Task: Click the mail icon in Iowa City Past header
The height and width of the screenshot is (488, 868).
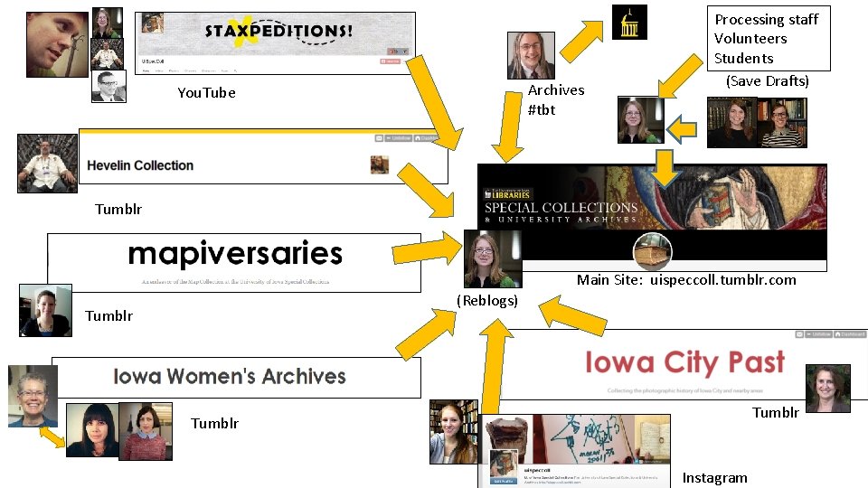Action: click(x=799, y=334)
